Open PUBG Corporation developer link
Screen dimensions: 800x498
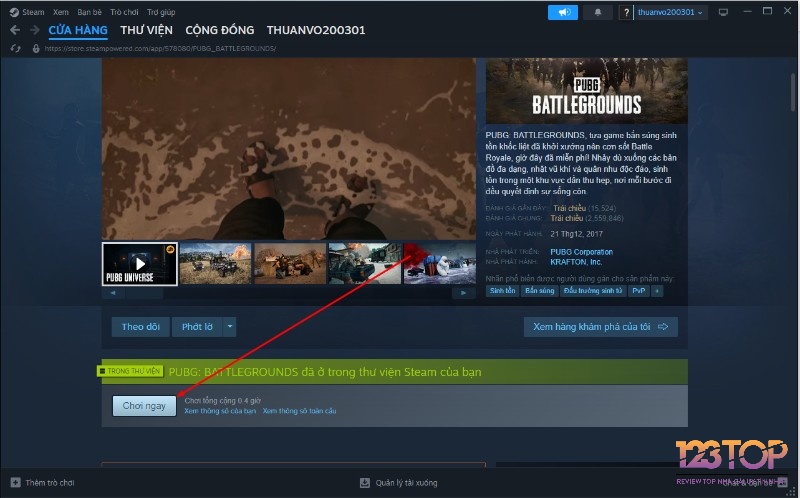581,252
